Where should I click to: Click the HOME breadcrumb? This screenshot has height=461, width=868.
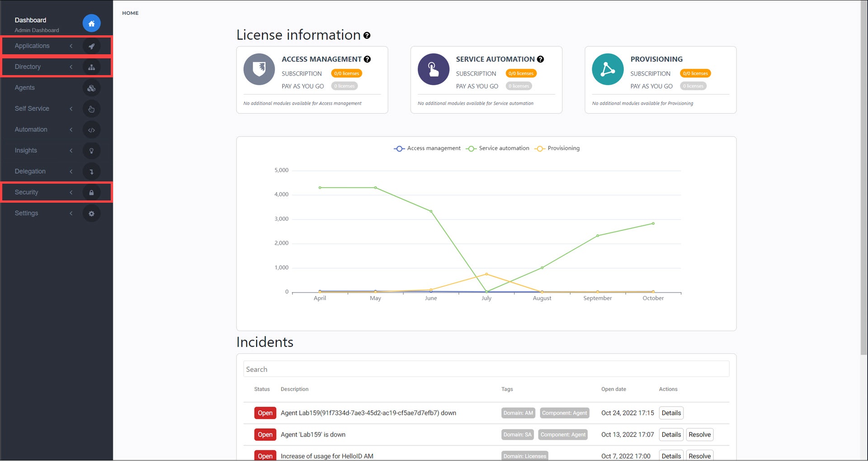click(x=130, y=13)
